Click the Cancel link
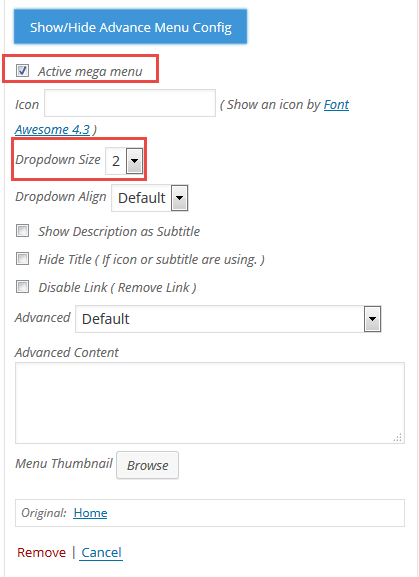 [101, 552]
